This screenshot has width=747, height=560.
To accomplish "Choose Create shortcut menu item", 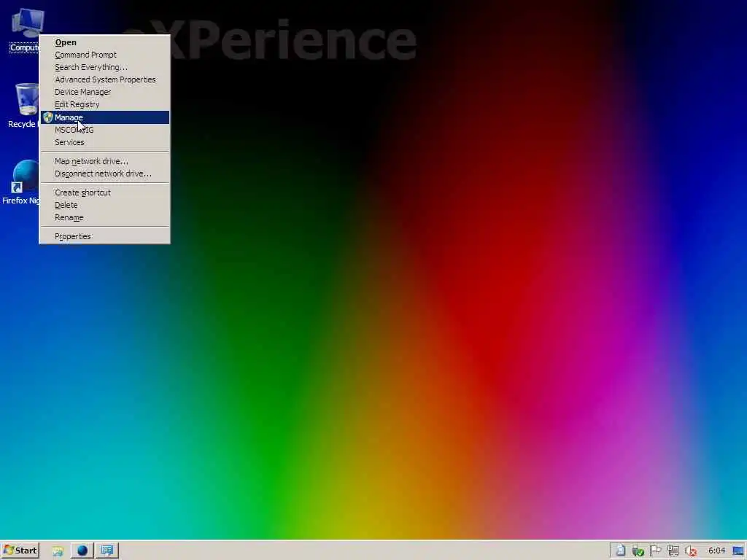I will [x=104, y=192].
